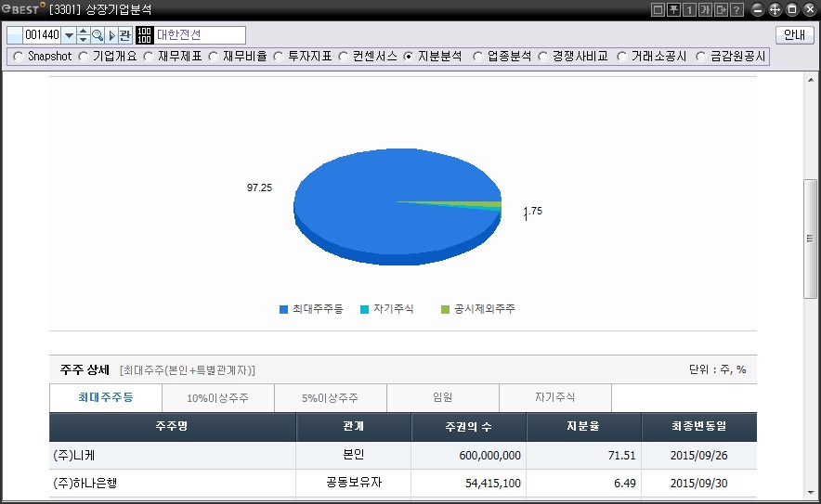This screenshot has height=504, width=821.
Task: Click the export arrow icon in title bar
Action: coord(721,9)
